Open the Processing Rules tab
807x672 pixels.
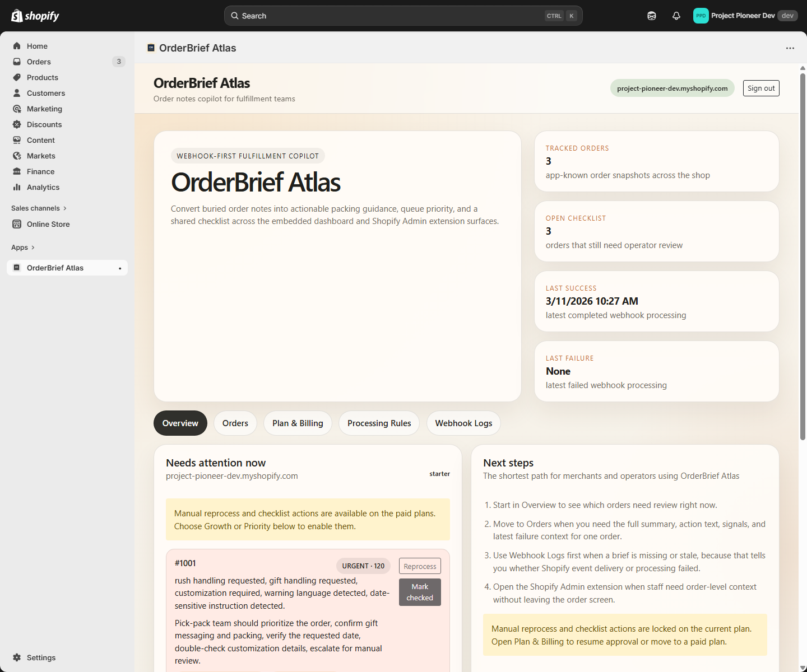coord(379,423)
